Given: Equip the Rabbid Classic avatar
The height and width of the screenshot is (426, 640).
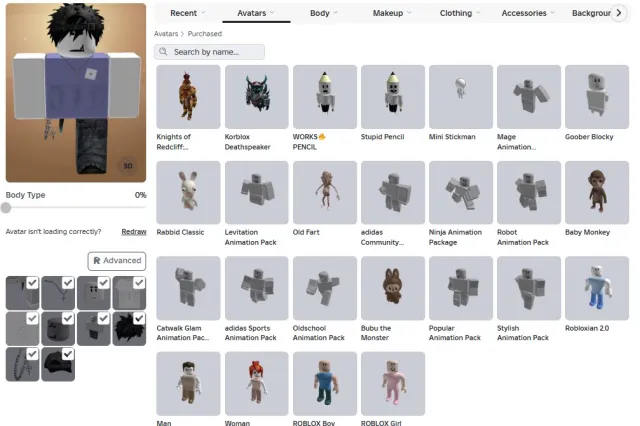Looking at the screenshot, I should point(188,192).
